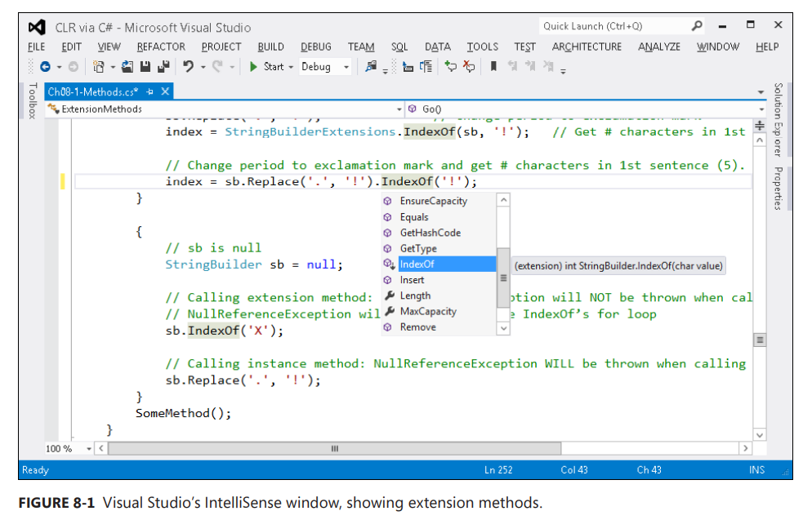The image size is (812, 520).
Task: Open the Debug configuration dropdown
Action: pos(346,67)
